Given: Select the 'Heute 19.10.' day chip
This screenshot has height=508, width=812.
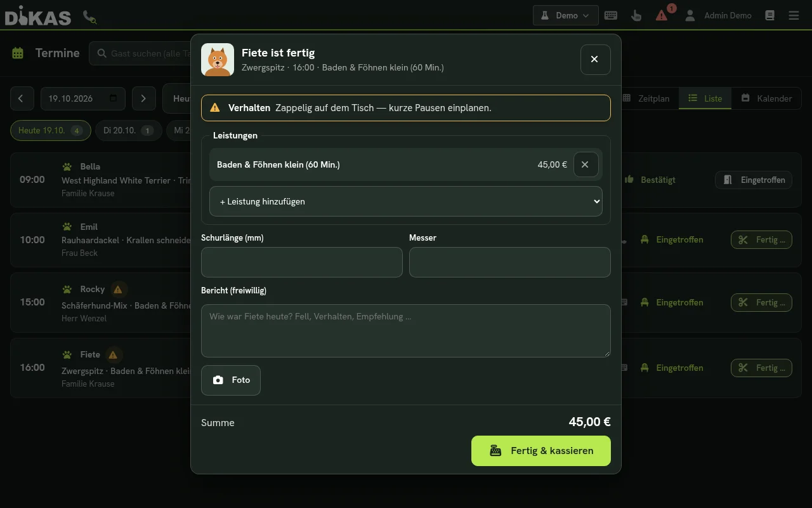Looking at the screenshot, I should (x=50, y=130).
